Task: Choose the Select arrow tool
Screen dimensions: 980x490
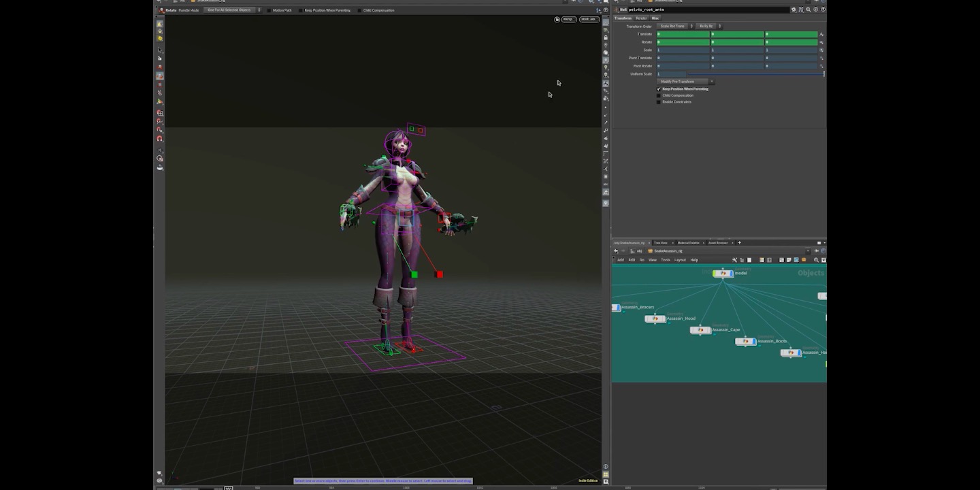Action: tap(160, 50)
